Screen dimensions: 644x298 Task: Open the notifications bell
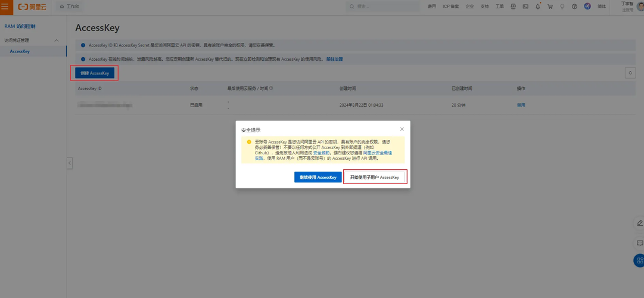(x=537, y=7)
